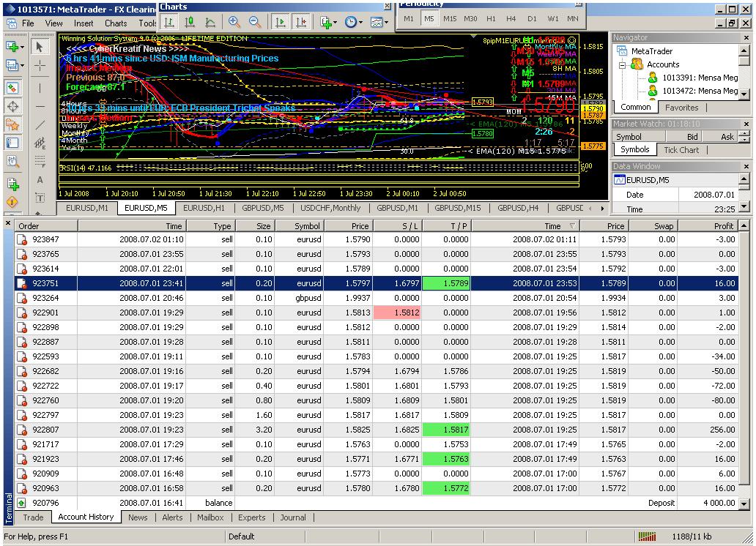Select order 922807 row
This screenshot has height=546, width=756.
pos(376,430)
